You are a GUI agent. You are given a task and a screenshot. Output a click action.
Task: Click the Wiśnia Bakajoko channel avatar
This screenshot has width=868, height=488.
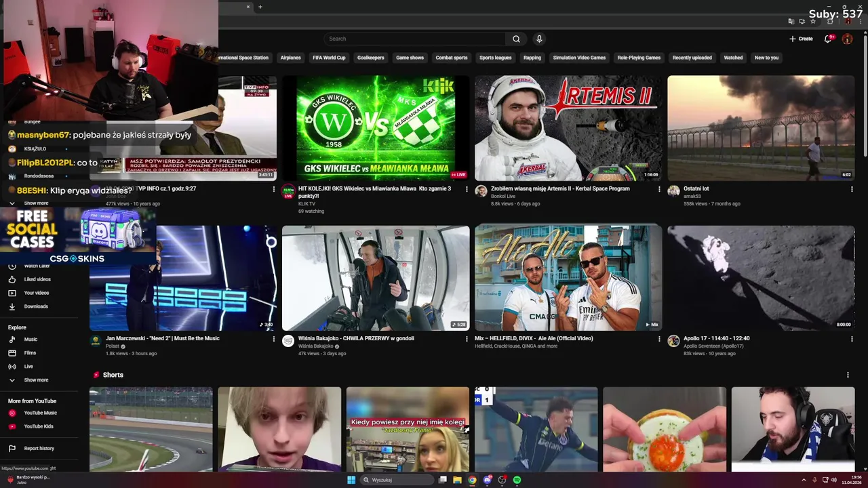[x=288, y=341]
